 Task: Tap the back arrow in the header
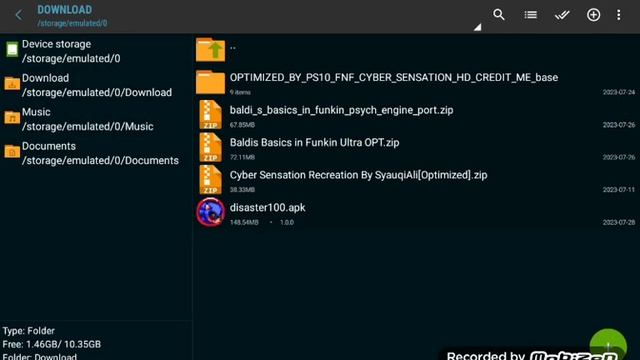pyautogui.click(x=18, y=16)
